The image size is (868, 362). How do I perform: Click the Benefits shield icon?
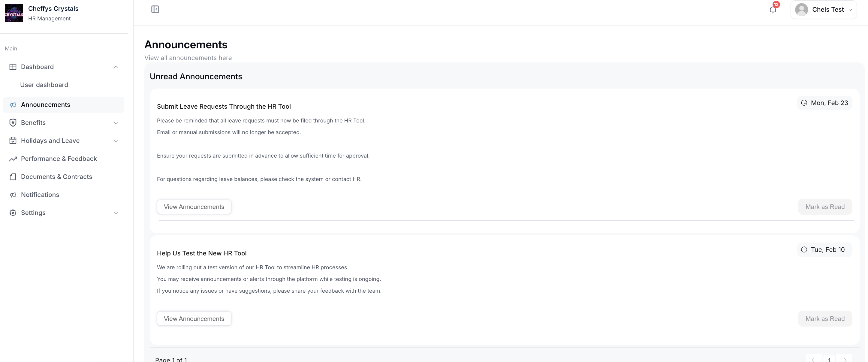click(13, 123)
